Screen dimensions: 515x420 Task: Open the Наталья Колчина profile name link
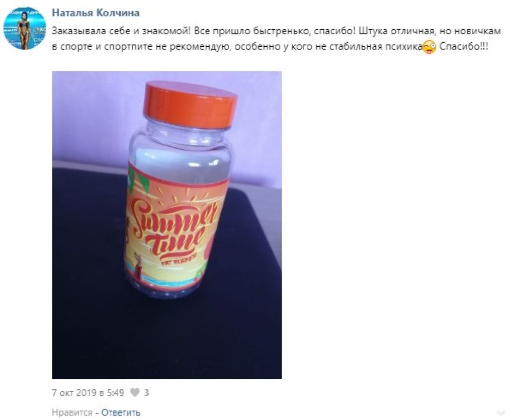pyautogui.click(x=96, y=13)
